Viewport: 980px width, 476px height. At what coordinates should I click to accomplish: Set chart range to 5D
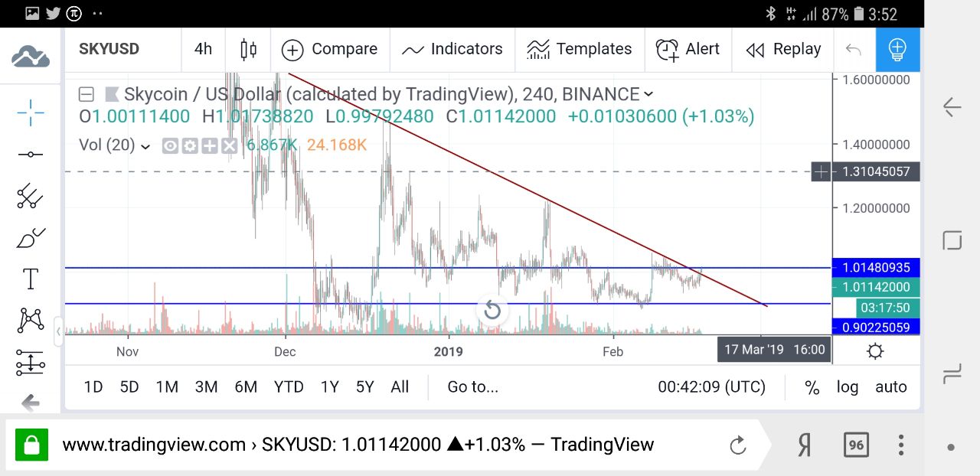point(129,387)
